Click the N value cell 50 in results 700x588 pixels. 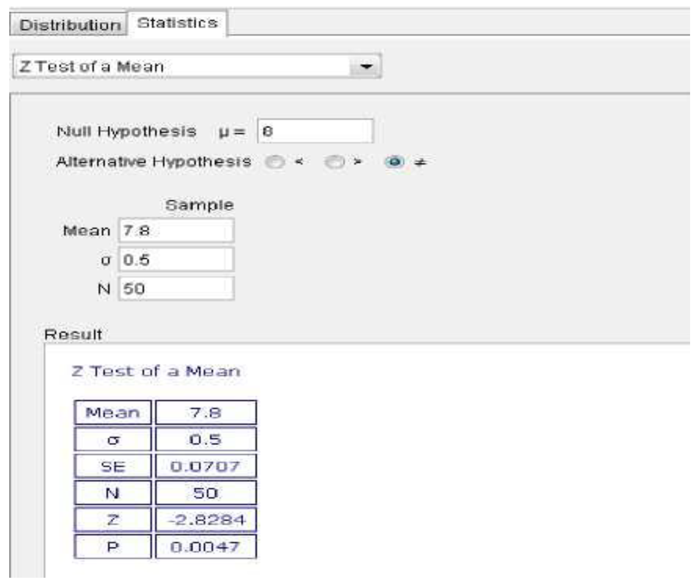coord(206,493)
